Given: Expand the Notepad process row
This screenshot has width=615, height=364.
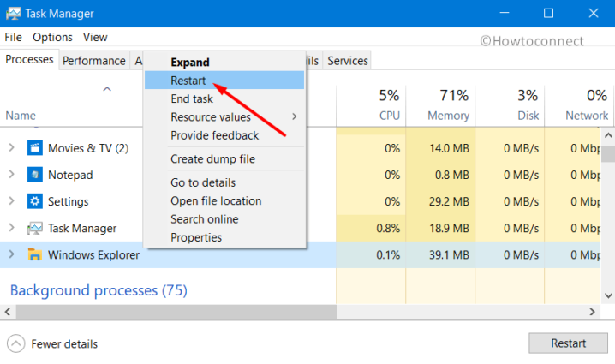Looking at the screenshot, I should pos(12,175).
